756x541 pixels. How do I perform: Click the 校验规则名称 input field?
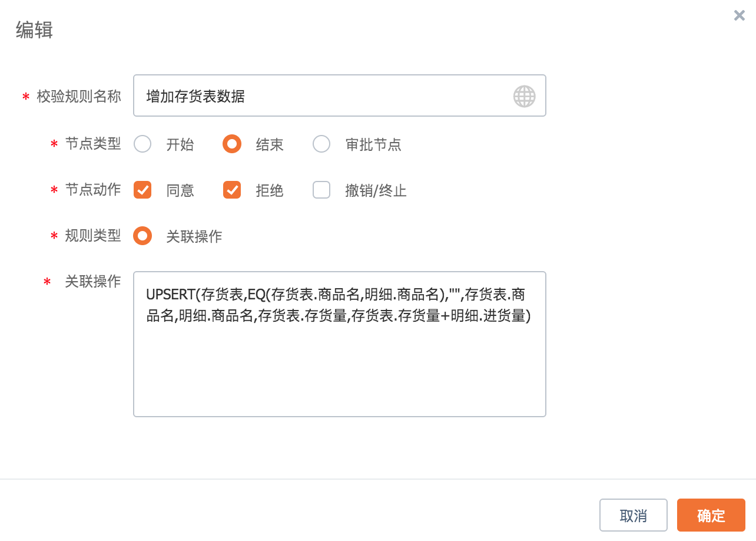(324, 96)
